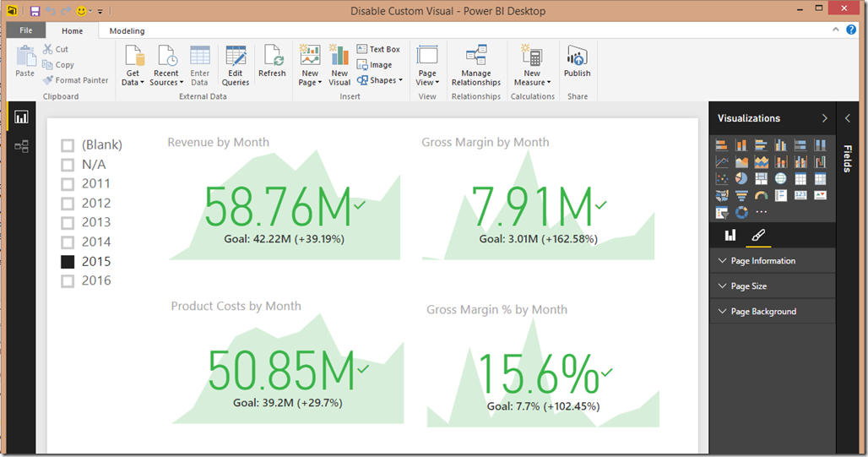Open the Get Data dropdown
Image resolution: width=868 pixels, height=457 pixels.
133,66
